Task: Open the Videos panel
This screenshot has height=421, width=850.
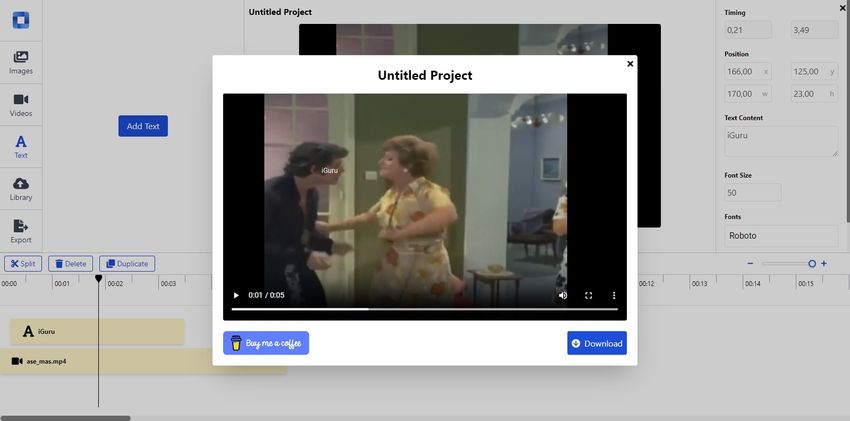Action: pyautogui.click(x=21, y=105)
